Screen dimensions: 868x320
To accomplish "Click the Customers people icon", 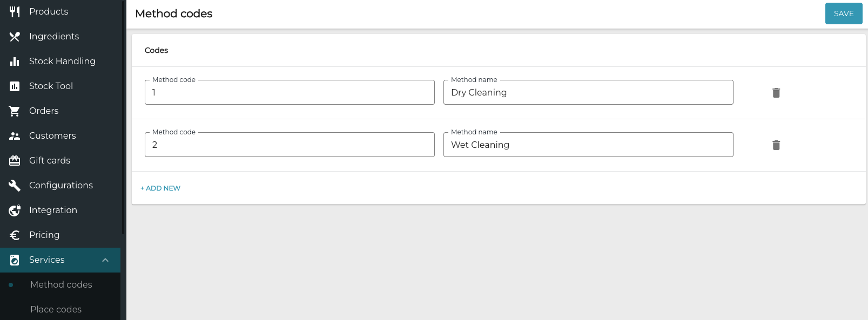I will point(14,135).
